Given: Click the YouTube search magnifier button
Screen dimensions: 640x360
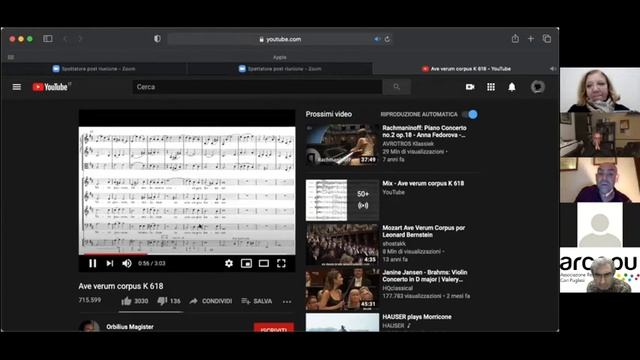Looking at the screenshot, I should click(x=396, y=87).
